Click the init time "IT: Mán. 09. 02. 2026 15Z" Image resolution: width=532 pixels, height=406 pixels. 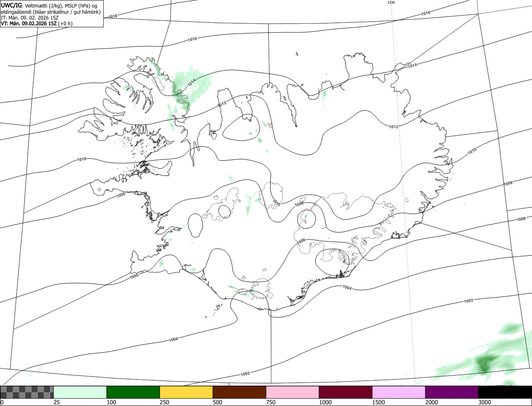[x=30, y=17]
